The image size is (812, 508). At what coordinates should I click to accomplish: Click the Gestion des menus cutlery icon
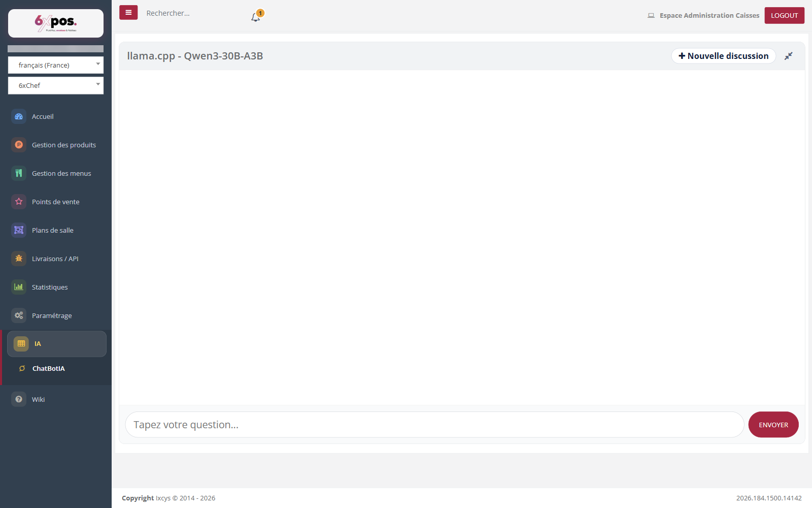[x=19, y=173]
